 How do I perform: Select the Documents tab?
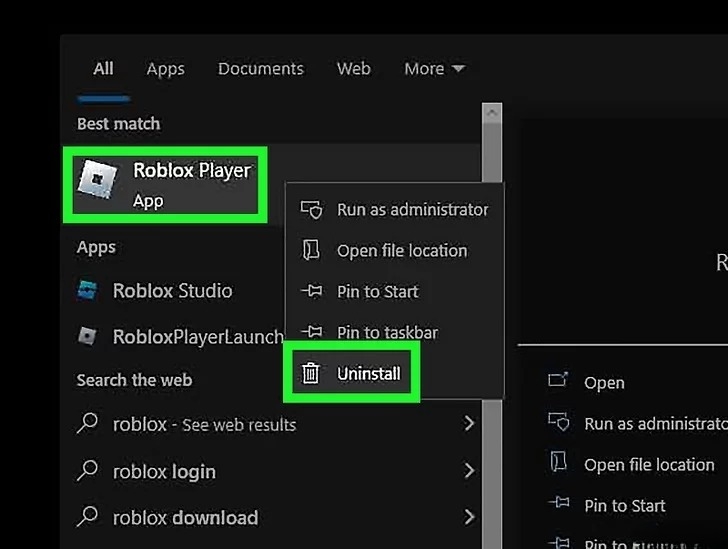[x=261, y=69]
